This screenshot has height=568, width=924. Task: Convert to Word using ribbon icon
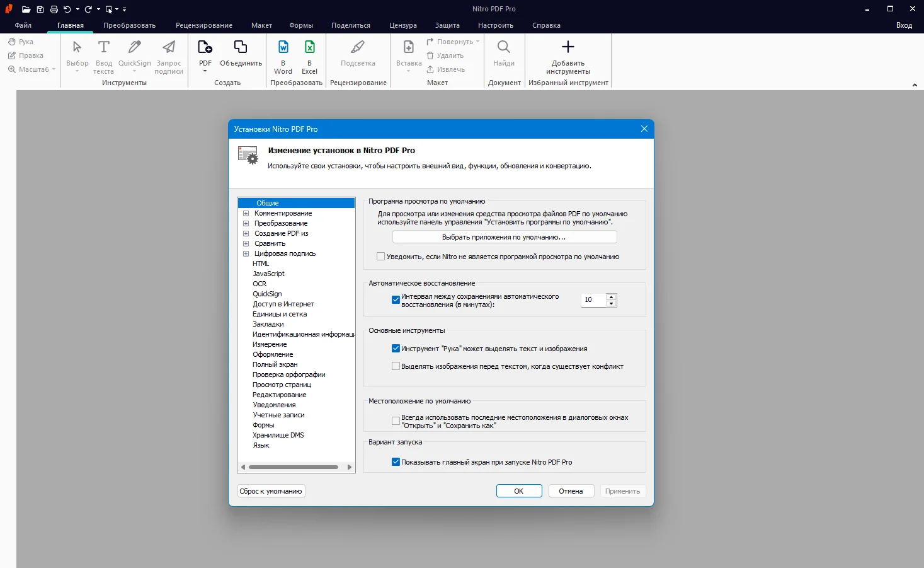point(283,48)
